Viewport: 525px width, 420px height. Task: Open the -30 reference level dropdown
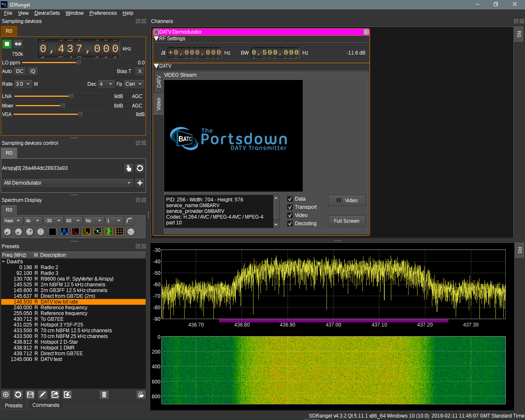(x=53, y=221)
